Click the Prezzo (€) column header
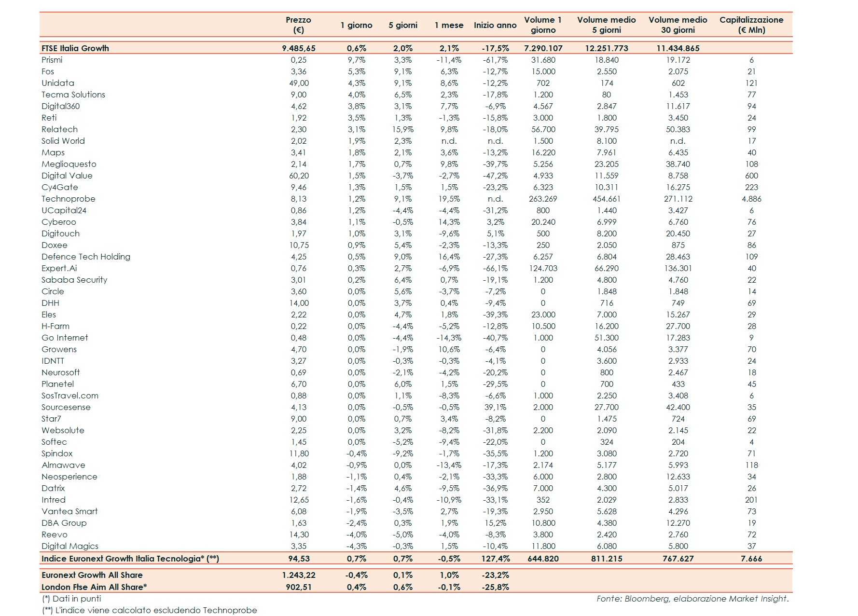Image resolution: width=858 pixels, height=616 pixels. click(298, 25)
